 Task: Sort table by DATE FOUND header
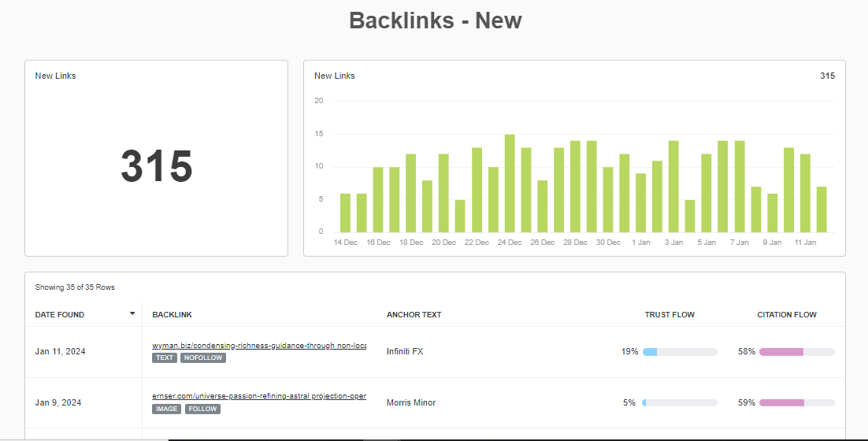point(60,315)
